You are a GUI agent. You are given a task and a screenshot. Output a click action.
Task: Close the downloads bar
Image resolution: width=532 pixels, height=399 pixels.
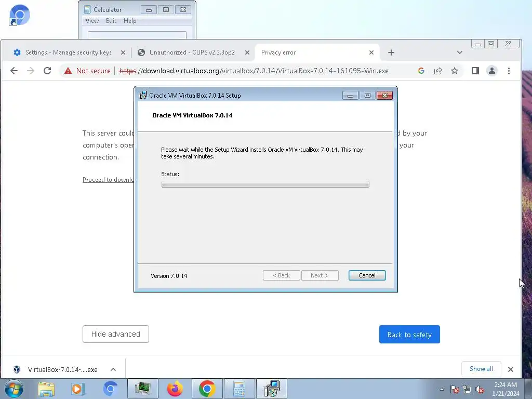(510, 369)
